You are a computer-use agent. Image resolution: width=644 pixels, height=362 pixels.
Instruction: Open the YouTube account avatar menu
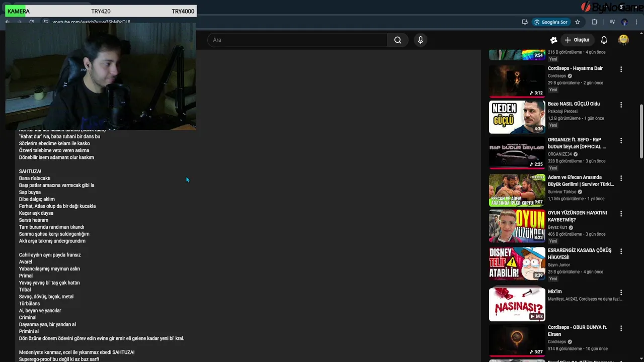tap(623, 40)
